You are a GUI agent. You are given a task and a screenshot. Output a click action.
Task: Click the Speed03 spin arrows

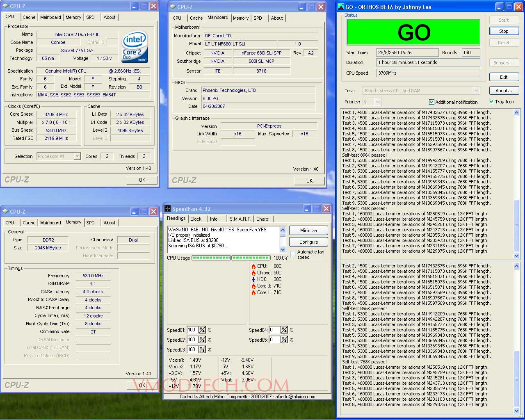coord(202,350)
